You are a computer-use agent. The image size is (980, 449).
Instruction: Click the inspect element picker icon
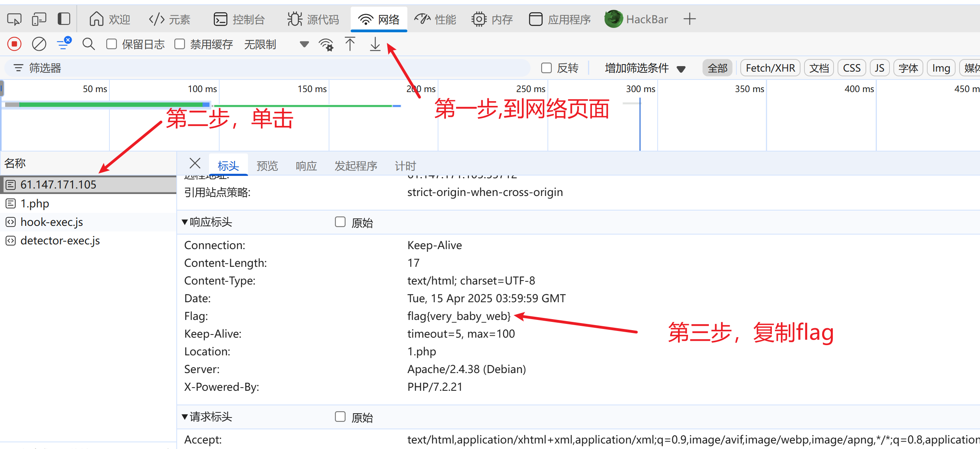[x=15, y=19]
